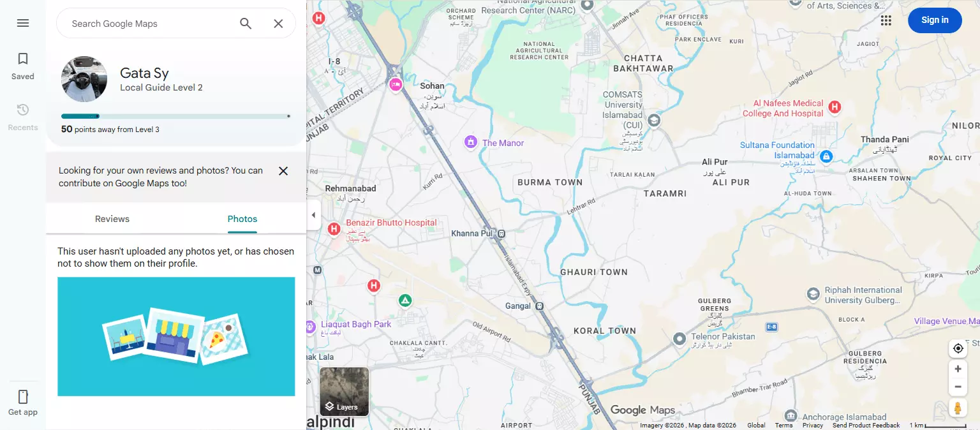Viewport: 980px width, 430px height.
Task: Switch to the Reviews tab
Action: 112,219
